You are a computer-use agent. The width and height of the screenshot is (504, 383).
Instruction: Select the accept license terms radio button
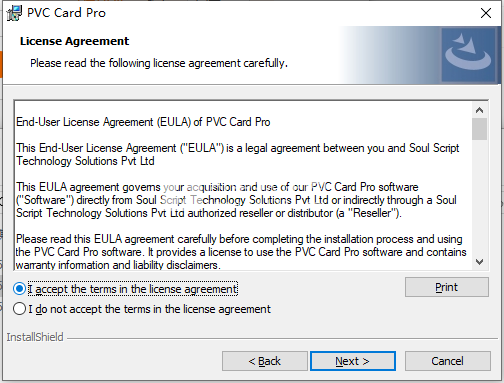click(x=19, y=289)
